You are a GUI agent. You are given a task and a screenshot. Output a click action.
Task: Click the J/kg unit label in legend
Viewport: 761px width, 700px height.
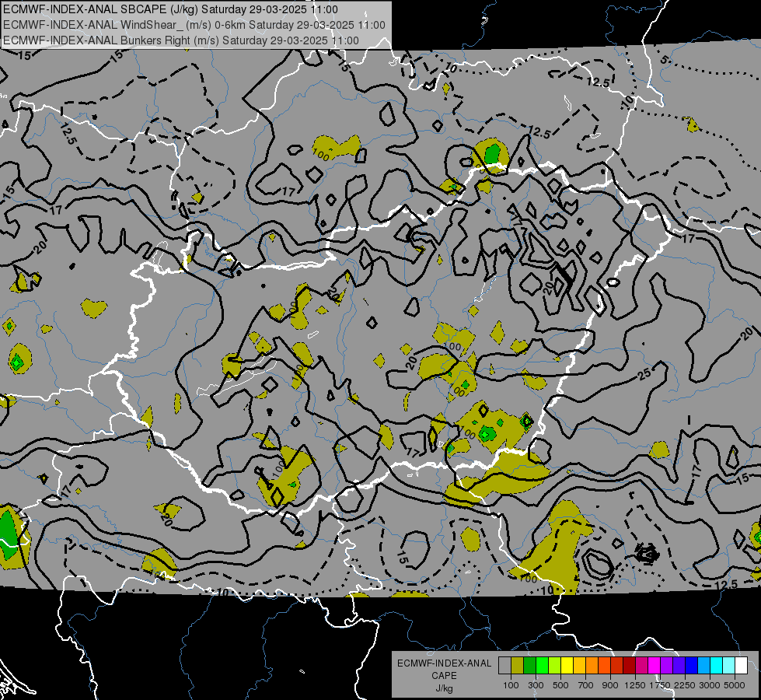pos(444,689)
